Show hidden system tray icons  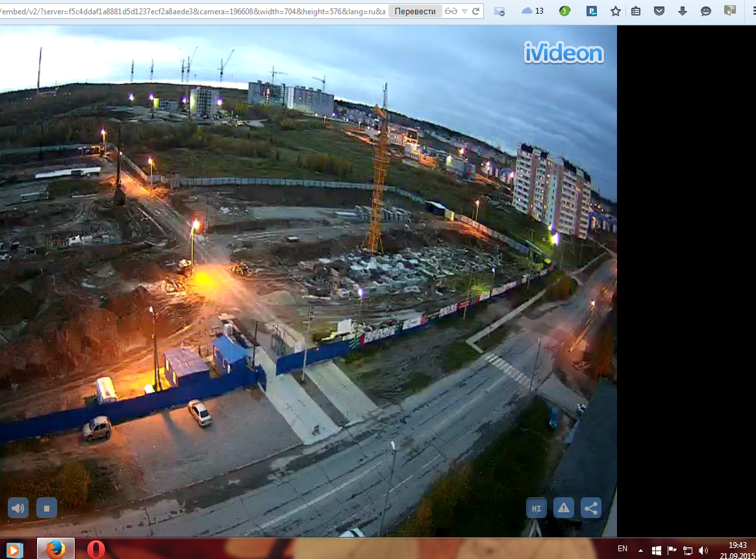coord(641,549)
